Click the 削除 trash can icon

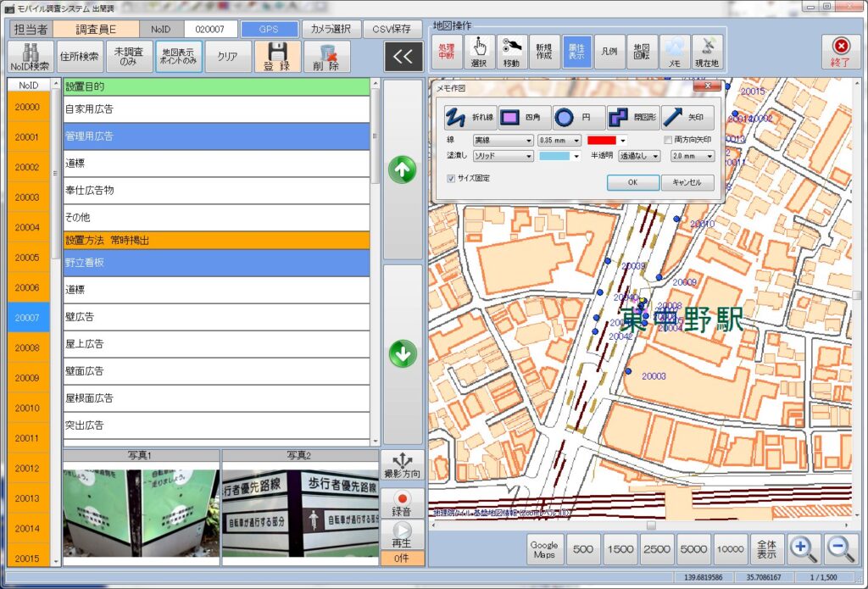tap(327, 57)
